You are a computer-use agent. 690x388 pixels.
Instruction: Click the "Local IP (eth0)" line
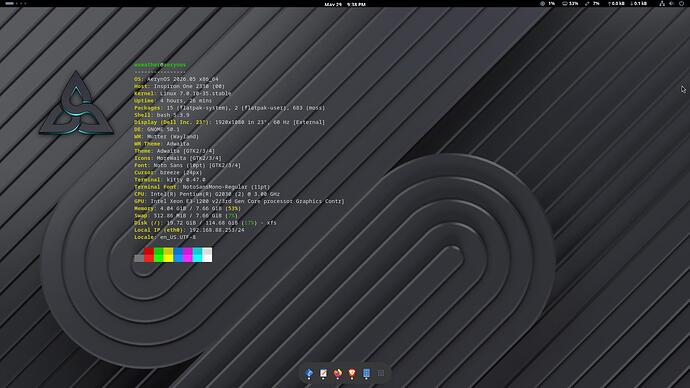click(189, 230)
